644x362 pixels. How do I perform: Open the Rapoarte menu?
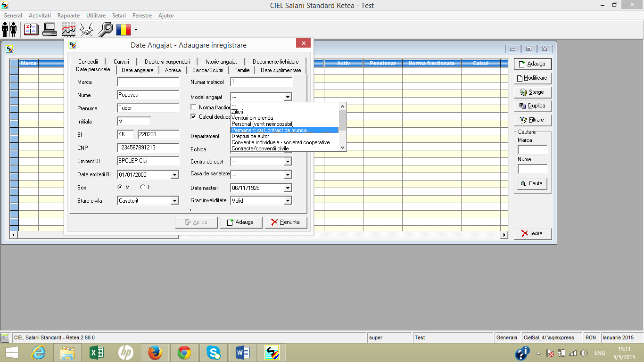(x=69, y=16)
